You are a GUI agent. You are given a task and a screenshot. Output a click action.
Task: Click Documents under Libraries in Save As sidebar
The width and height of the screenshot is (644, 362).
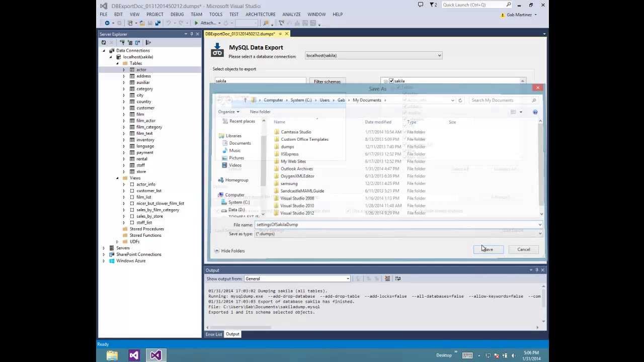pos(239,143)
